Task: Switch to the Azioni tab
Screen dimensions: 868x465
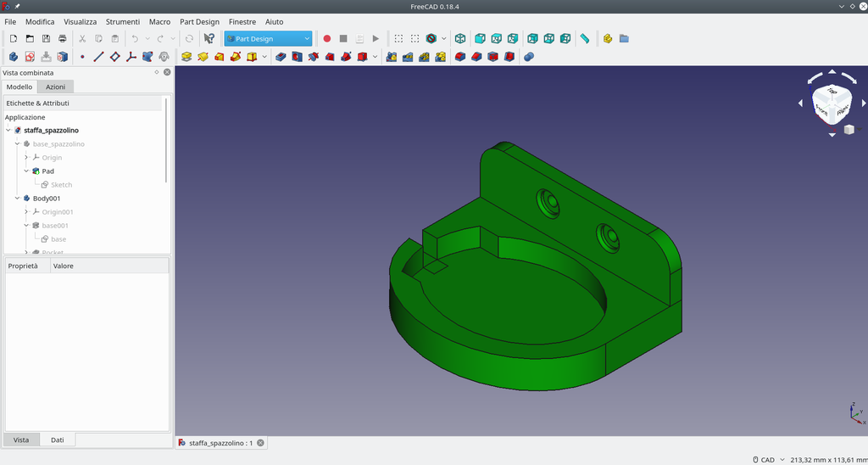Action: tap(55, 87)
